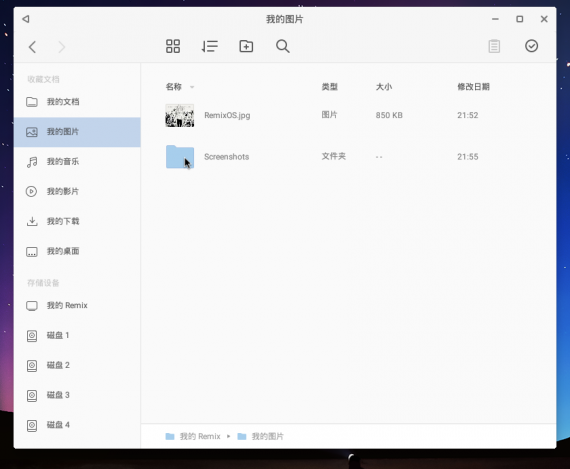Click the play circle icon for 我的影片
The image size is (570, 469).
coord(32,192)
